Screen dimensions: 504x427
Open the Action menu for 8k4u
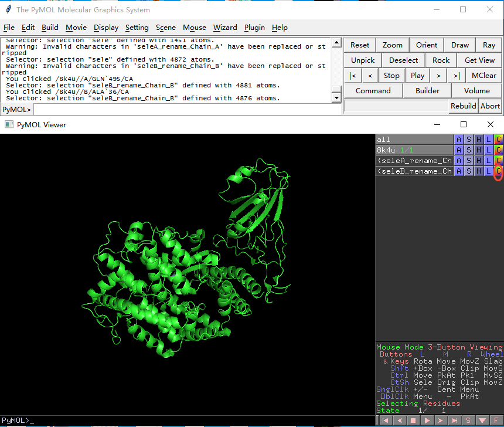point(459,150)
